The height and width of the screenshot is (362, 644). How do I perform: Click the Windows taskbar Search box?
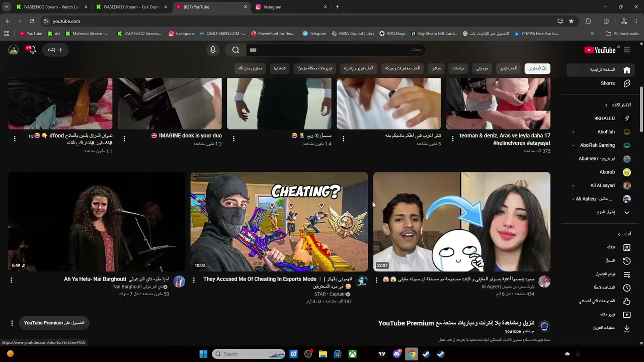(x=248, y=354)
